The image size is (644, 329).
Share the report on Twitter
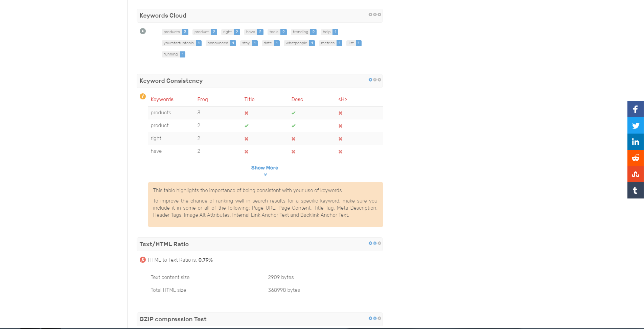tap(635, 125)
